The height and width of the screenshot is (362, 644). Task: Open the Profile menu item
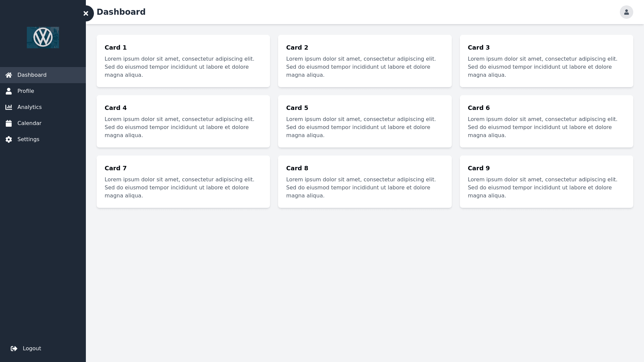(x=26, y=91)
